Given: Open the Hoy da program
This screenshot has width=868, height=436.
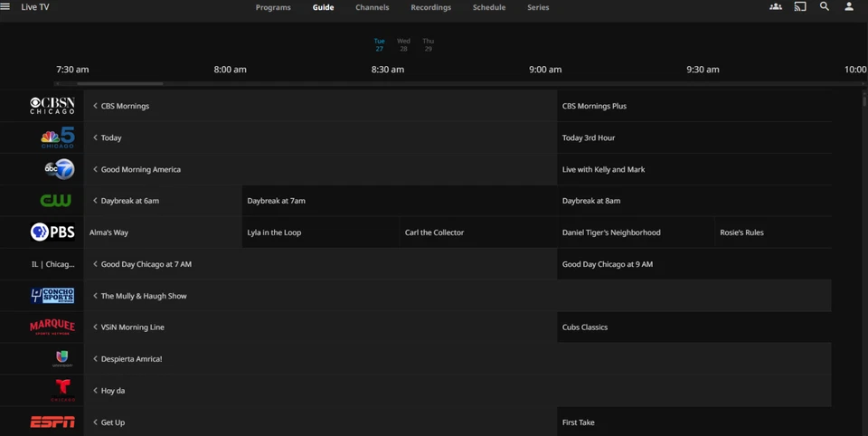Looking at the screenshot, I should tap(458, 390).
